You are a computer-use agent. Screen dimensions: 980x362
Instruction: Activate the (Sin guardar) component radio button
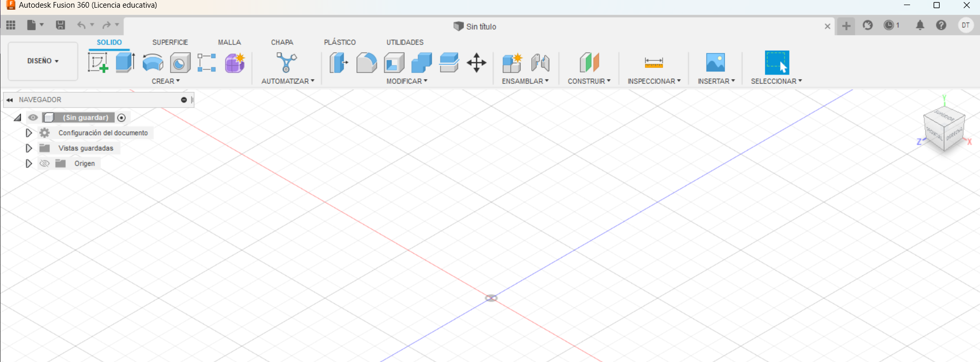[x=121, y=117]
